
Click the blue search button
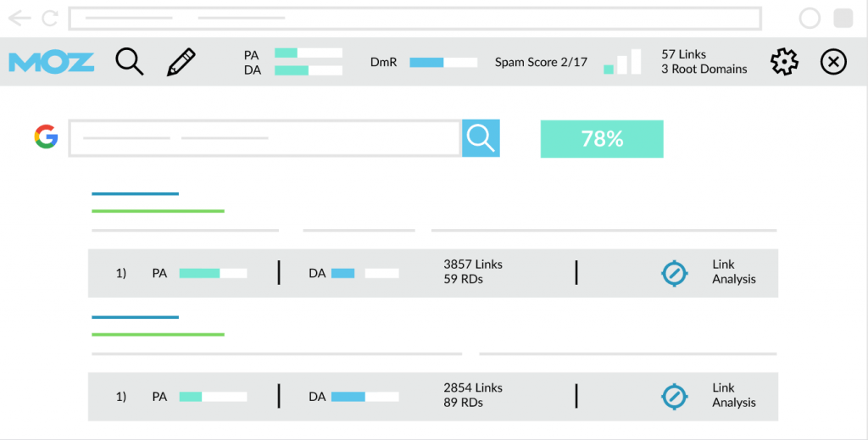[x=481, y=138]
